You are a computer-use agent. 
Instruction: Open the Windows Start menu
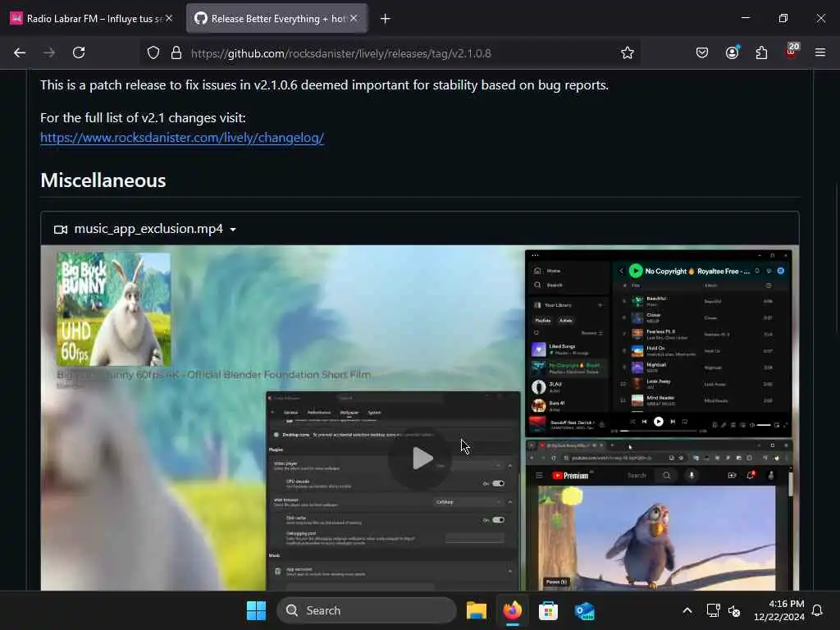256,610
